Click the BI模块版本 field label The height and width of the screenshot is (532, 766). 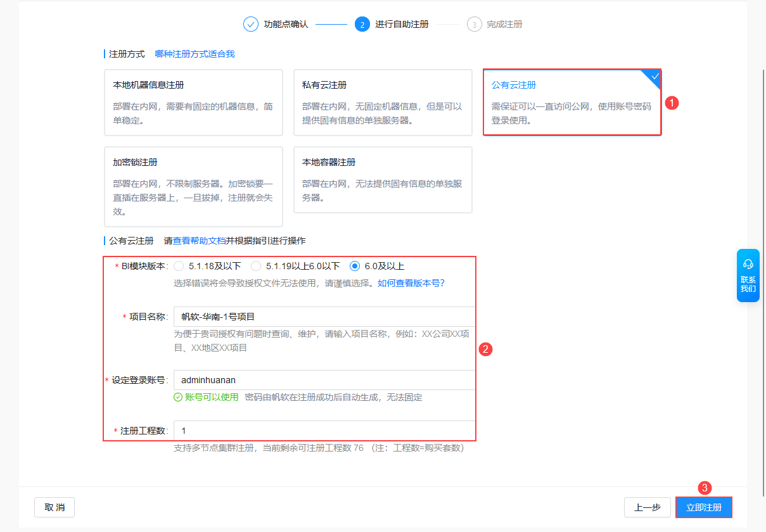point(144,266)
